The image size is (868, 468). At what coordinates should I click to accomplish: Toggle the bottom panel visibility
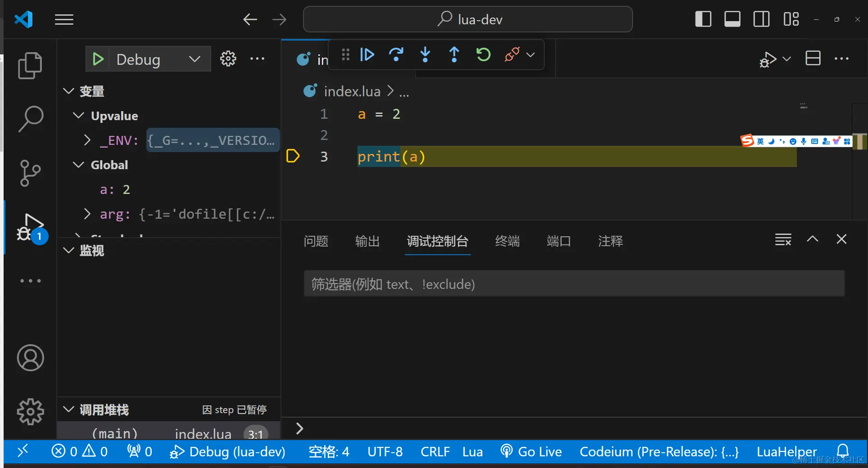coord(732,19)
